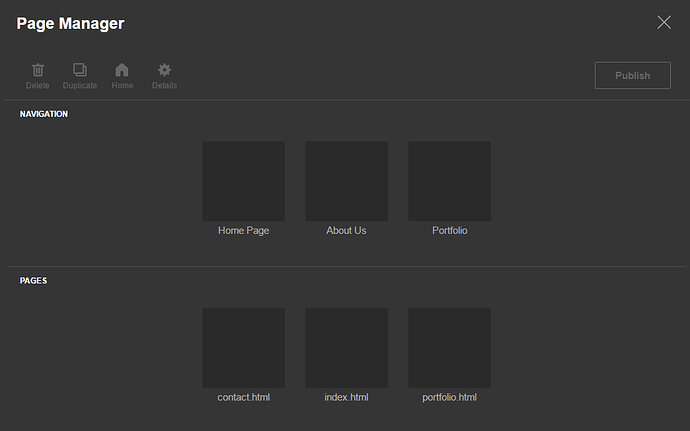Click the Page Manager title text

(x=70, y=24)
